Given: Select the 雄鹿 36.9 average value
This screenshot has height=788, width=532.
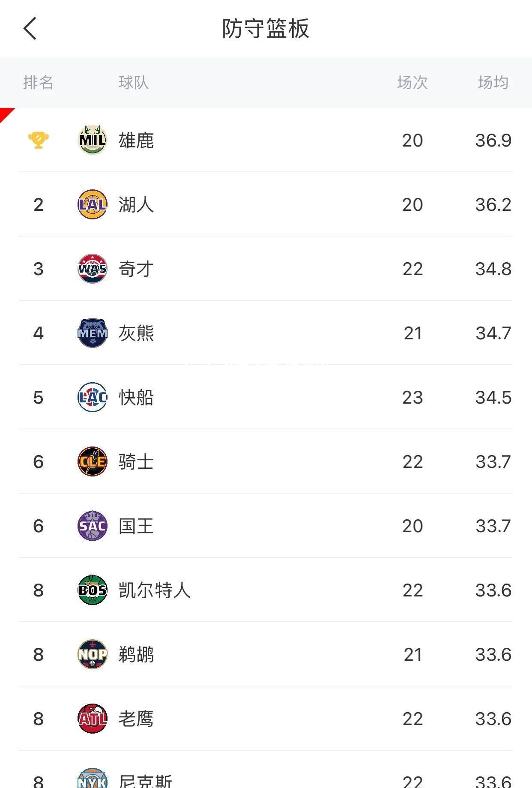Looking at the screenshot, I should pos(493,140).
